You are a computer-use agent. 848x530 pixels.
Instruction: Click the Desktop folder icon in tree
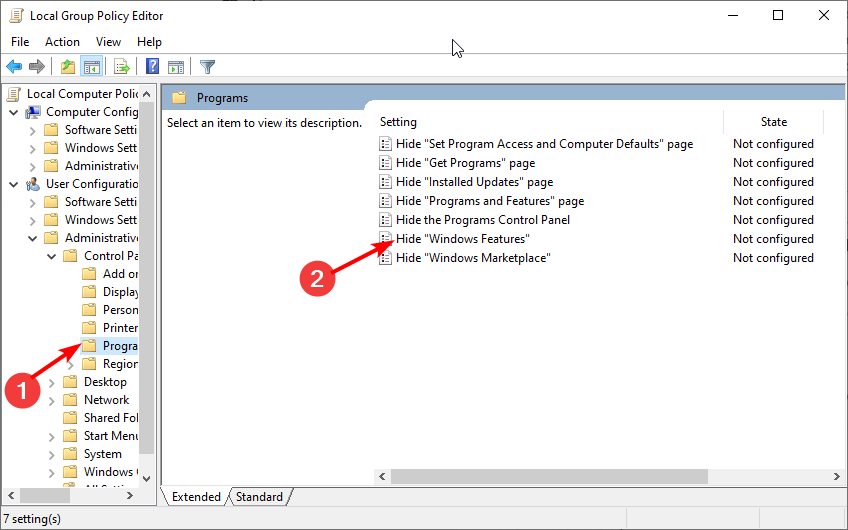click(70, 382)
